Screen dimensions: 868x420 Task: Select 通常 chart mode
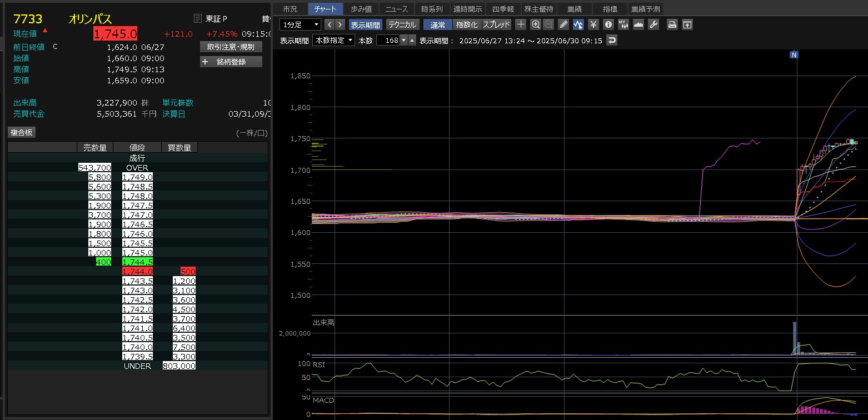tap(438, 24)
